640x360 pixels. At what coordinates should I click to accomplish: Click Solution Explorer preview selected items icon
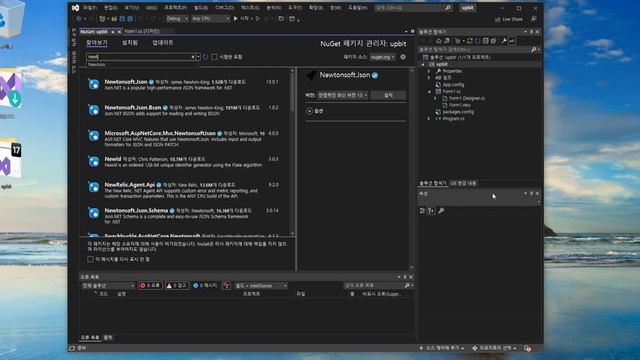click(x=511, y=41)
